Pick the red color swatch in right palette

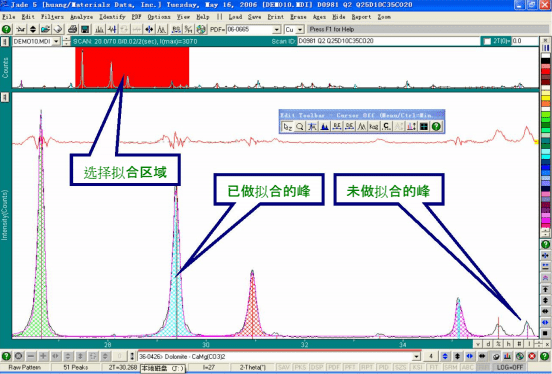tap(546, 71)
